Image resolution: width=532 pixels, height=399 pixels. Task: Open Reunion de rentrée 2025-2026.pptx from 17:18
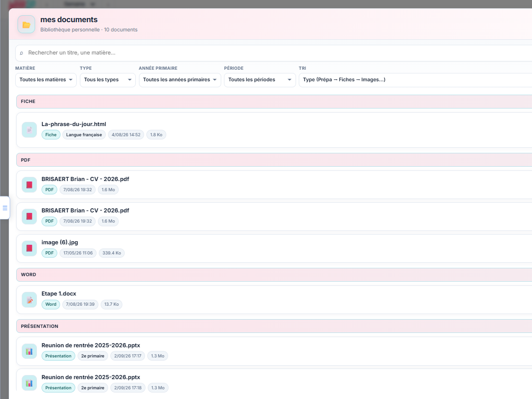[x=91, y=377]
